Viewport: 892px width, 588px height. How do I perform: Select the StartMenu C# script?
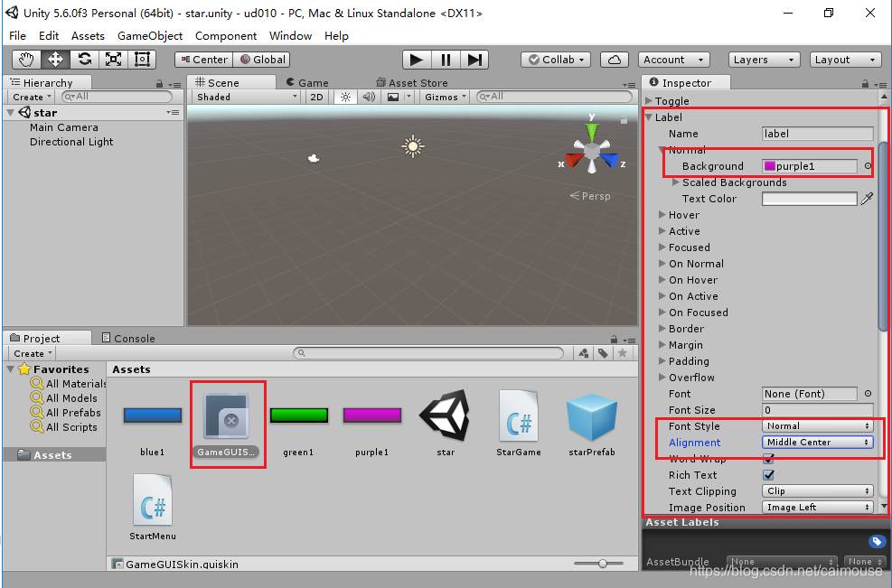(x=153, y=506)
